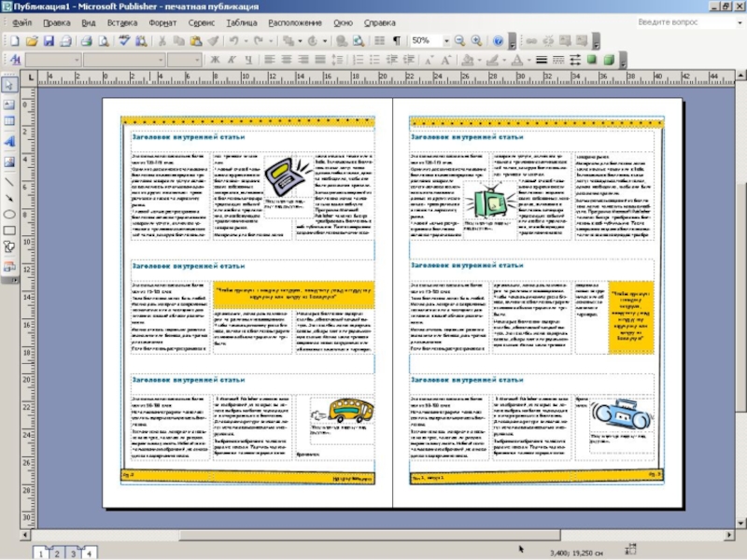Zoom out with the minus magnifier
Viewport: 747px width, 560px height.
(459, 41)
